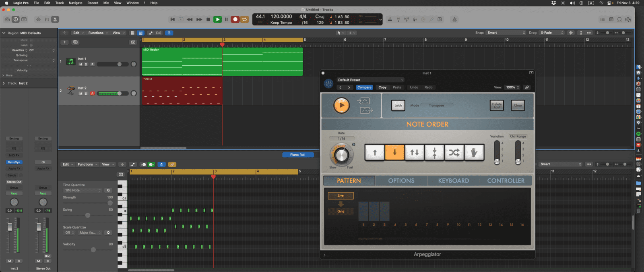Toggle the Inspector button in control bar
644x272 pixels.
pos(16,19)
